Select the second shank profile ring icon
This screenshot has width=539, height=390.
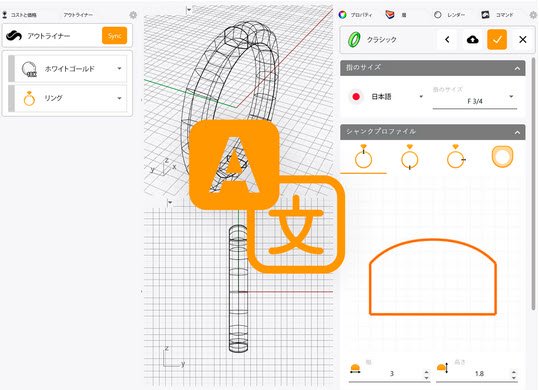tap(409, 157)
